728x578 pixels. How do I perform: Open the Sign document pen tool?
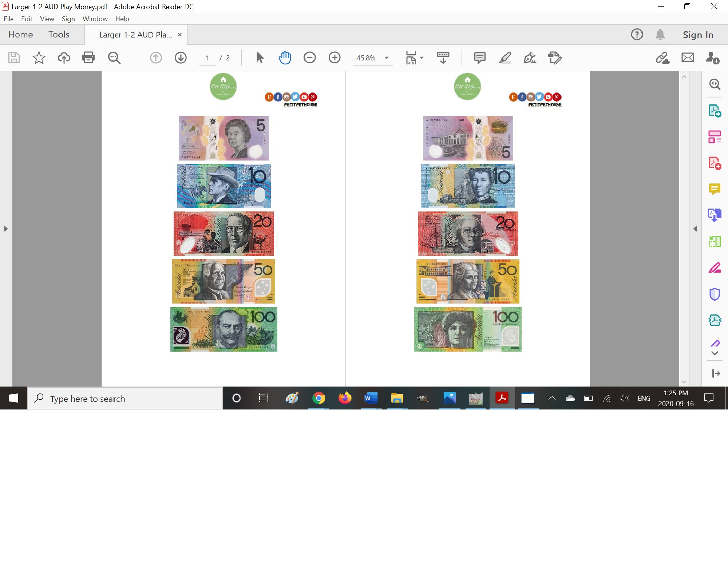point(530,58)
